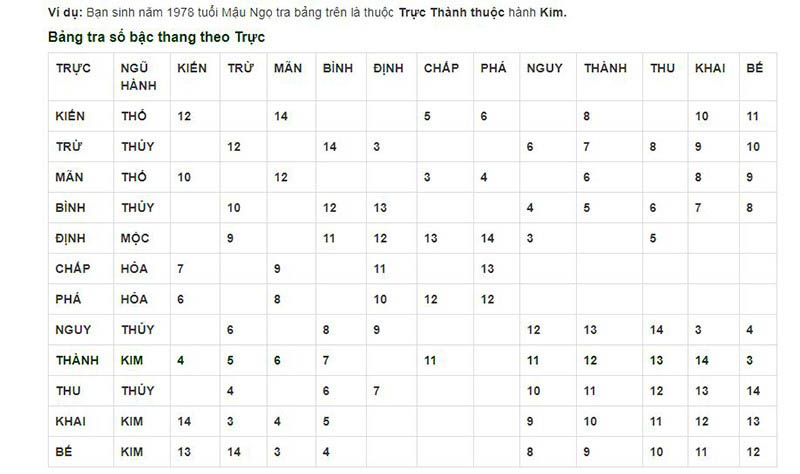Select HỎA in the PHÁ row
The height and width of the screenshot is (474, 800).
pyautogui.click(x=134, y=299)
